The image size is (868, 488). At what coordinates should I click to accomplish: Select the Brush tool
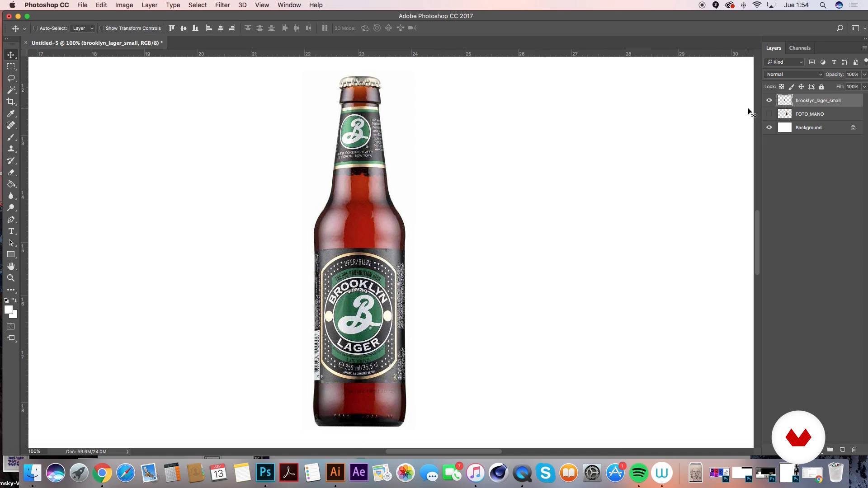tap(11, 137)
